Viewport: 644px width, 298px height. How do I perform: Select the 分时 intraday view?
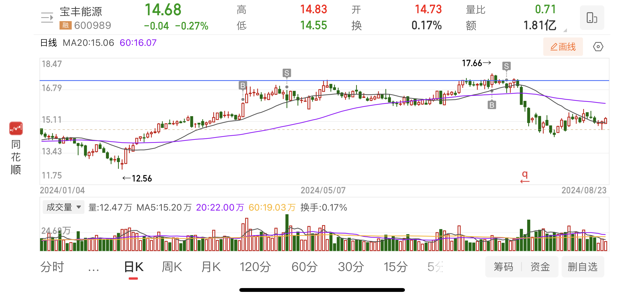[52, 267]
